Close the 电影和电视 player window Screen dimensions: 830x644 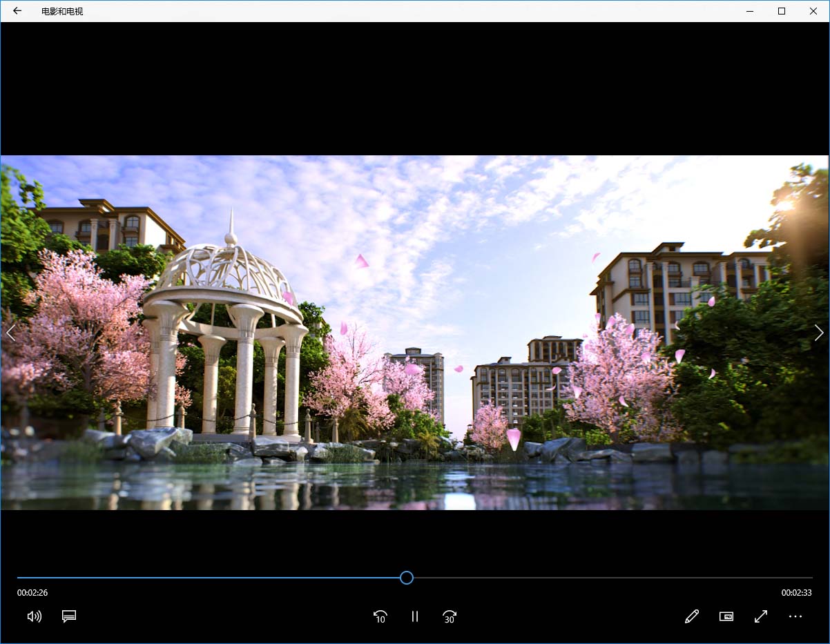tap(813, 11)
